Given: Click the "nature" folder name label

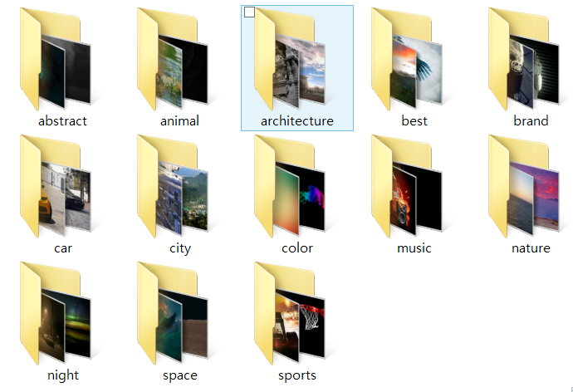Looking at the screenshot, I should [x=531, y=248].
